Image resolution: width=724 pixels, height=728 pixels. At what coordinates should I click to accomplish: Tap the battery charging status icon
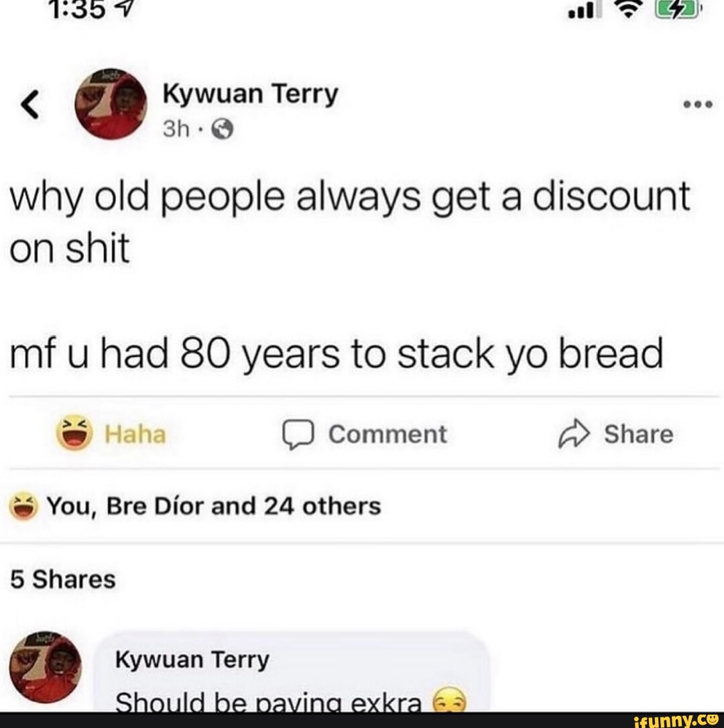click(678, 10)
